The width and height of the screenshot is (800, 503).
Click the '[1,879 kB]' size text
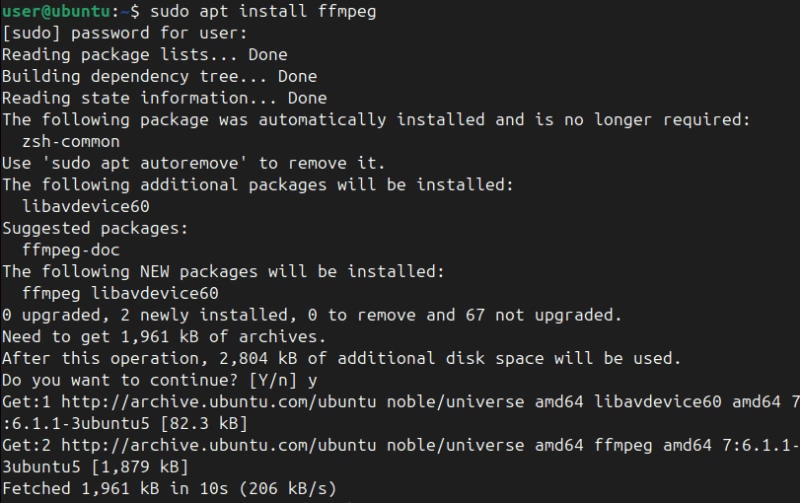140,467
